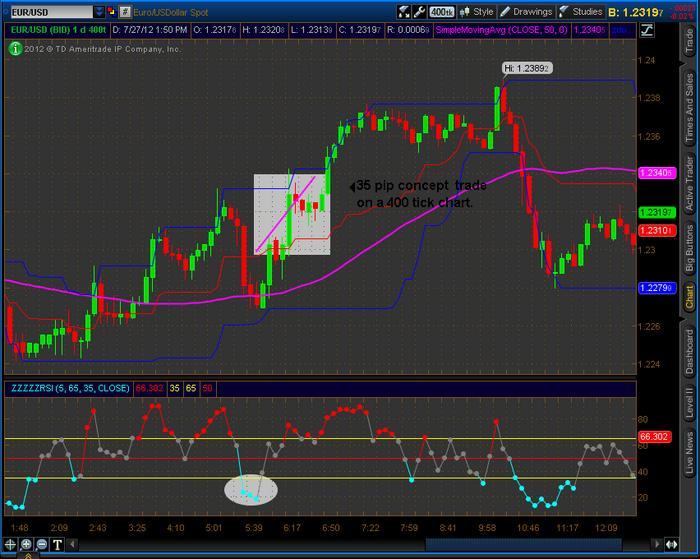Click the red 66.302 RSI axis label
Image resolution: width=700 pixels, height=559 pixels.
point(654,437)
